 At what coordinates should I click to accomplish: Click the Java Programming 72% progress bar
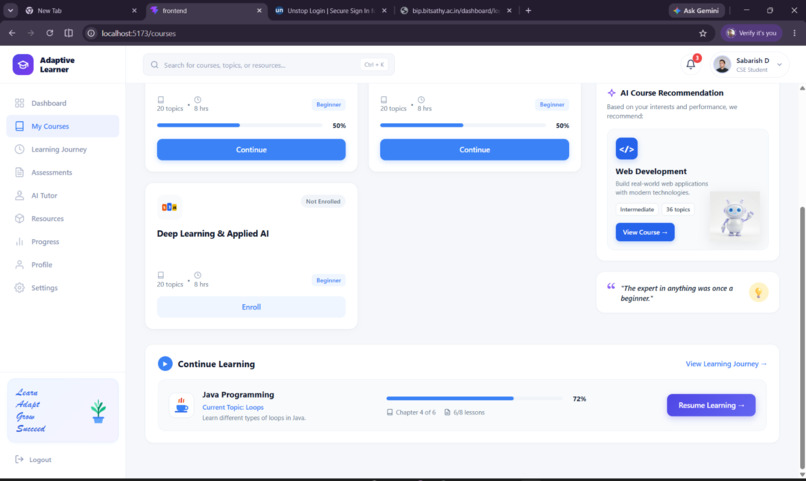tap(474, 398)
